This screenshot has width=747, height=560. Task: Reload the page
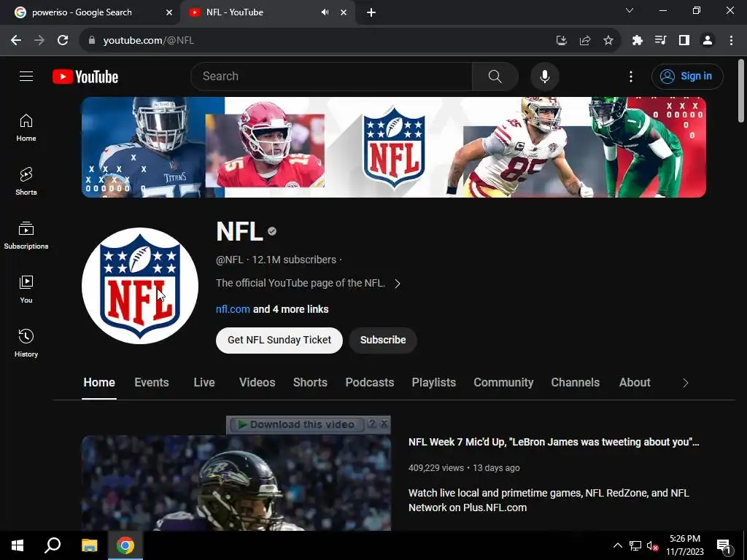pos(63,40)
